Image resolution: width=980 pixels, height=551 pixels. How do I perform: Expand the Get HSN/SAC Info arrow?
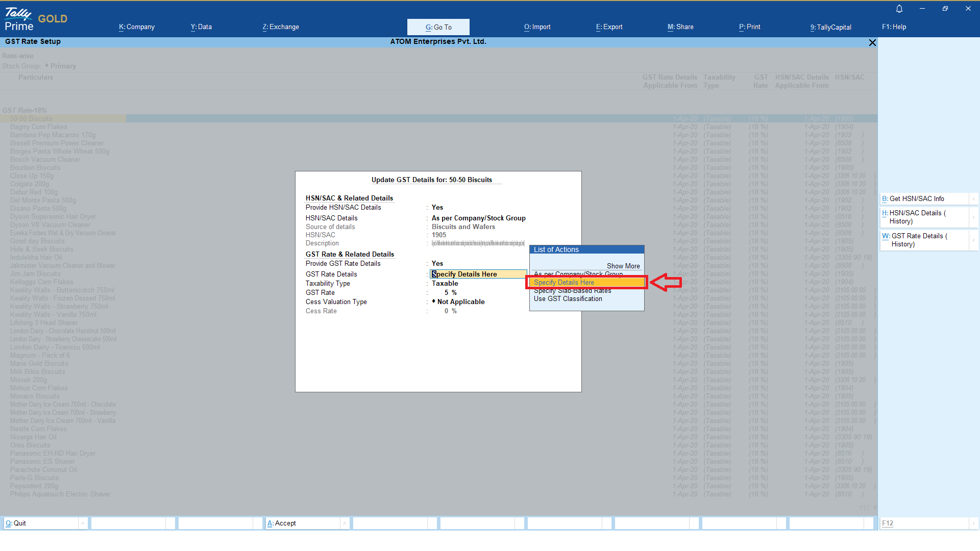[973, 199]
